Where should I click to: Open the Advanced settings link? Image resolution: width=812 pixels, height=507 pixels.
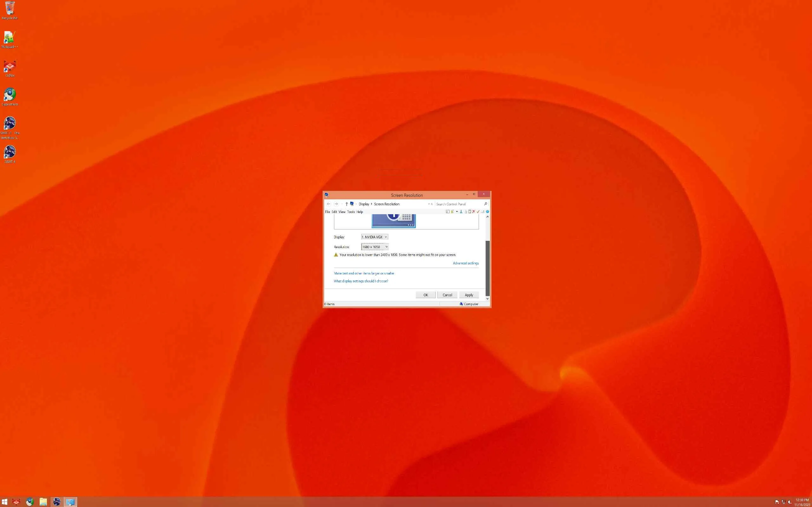466,263
